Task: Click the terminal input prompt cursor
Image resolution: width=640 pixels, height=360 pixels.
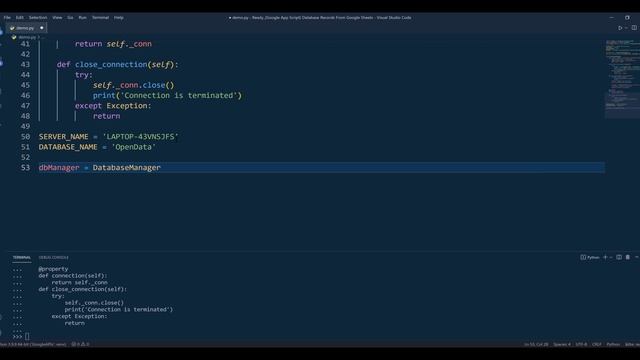Action: pyautogui.click(x=27, y=337)
